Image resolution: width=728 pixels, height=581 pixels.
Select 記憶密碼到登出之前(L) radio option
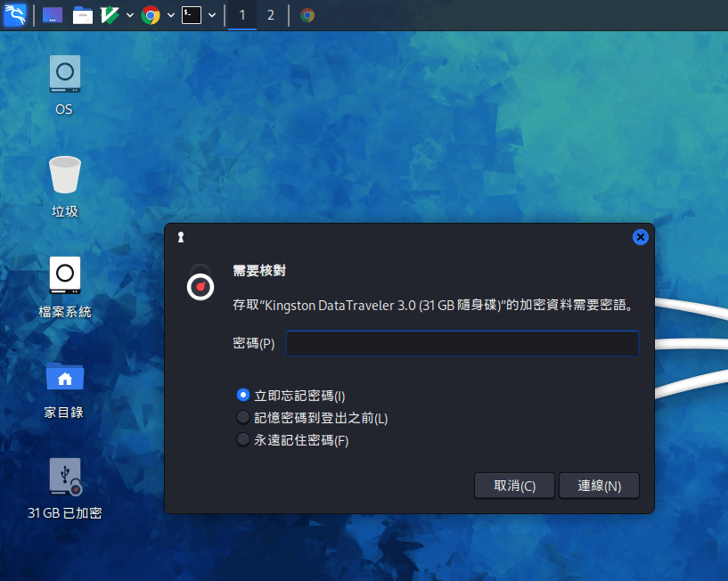click(312, 418)
